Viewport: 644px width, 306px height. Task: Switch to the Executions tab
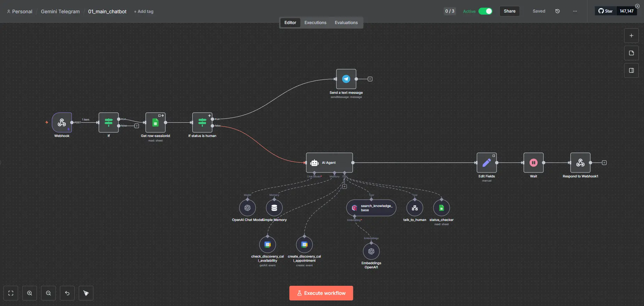315,23
